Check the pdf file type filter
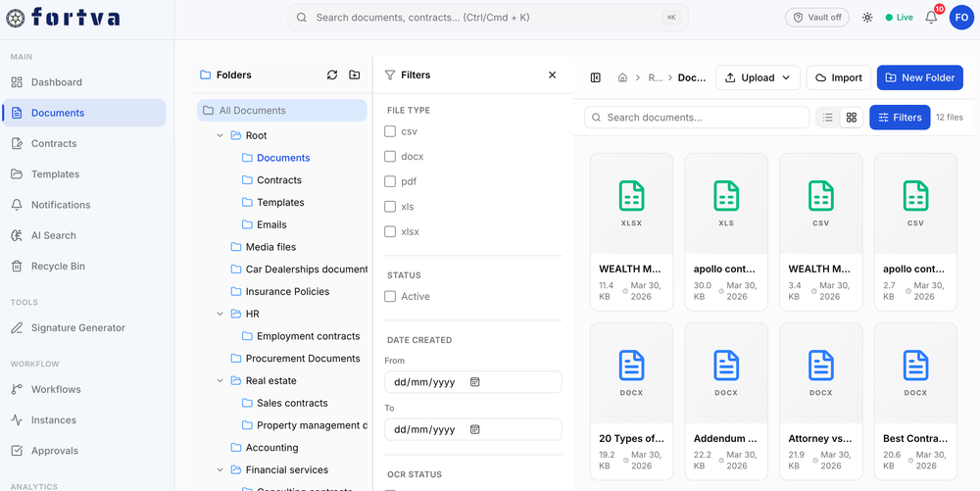The width and height of the screenshot is (980, 491). [x=390, y=181]
